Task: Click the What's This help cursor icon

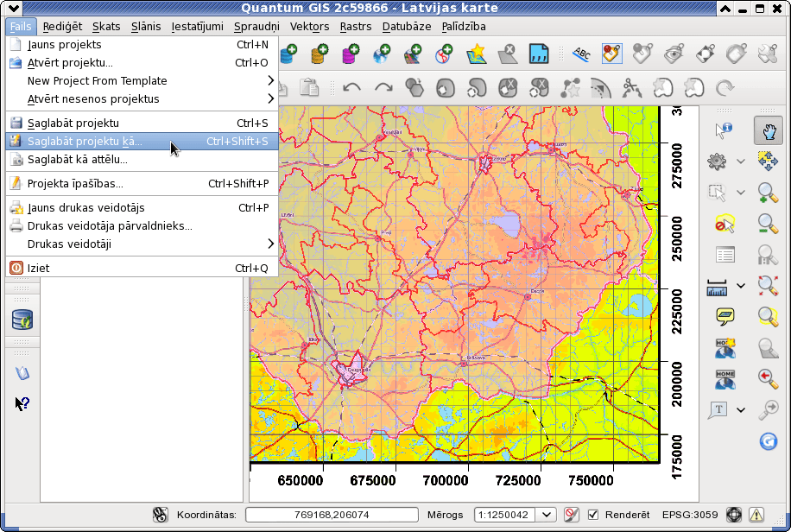Action: tap(22, 403)
